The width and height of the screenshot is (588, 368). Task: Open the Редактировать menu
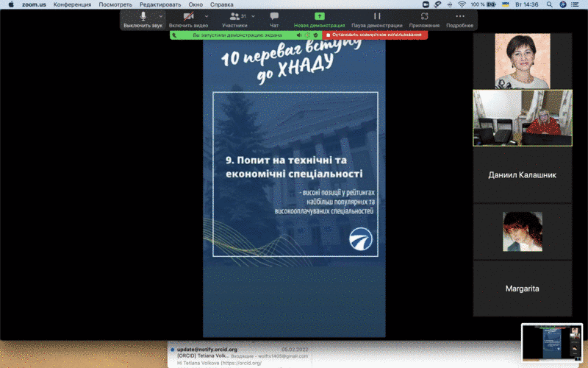(160, 4)
